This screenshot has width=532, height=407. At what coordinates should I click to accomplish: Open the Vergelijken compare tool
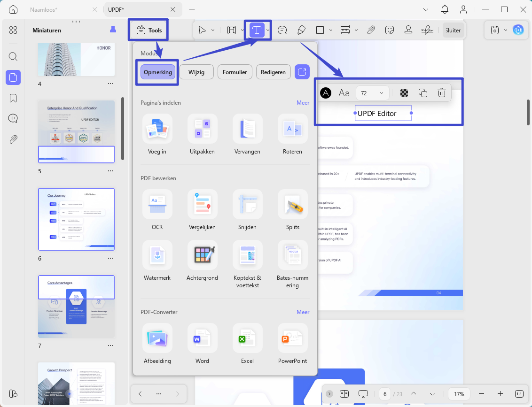coord(202,210)
